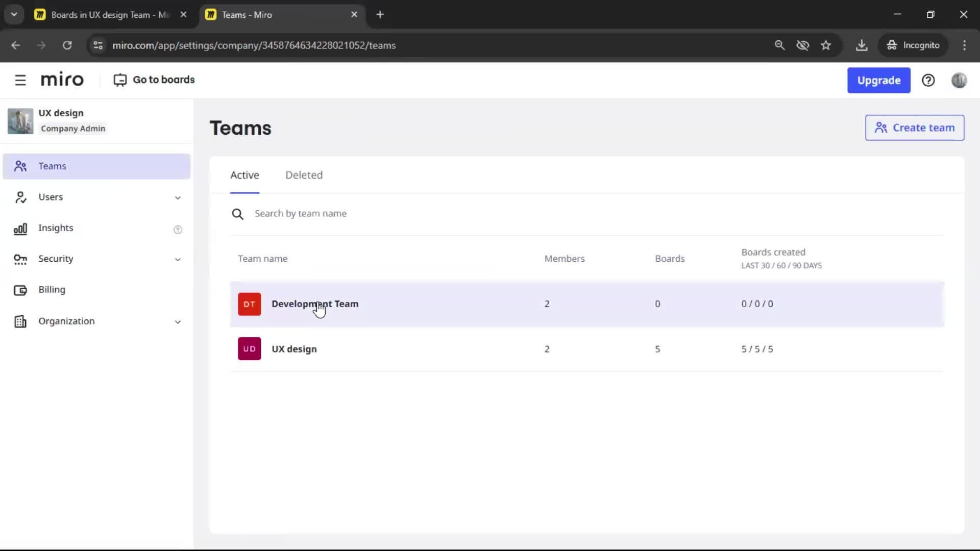
Task: Click the Team name column header
Action: click(x=262, y=259)
